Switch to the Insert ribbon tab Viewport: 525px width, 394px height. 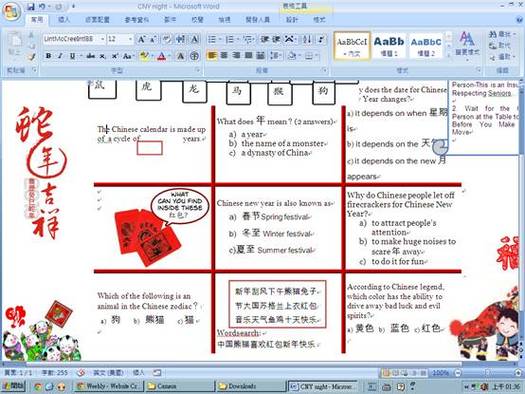(x=64, y=20)
